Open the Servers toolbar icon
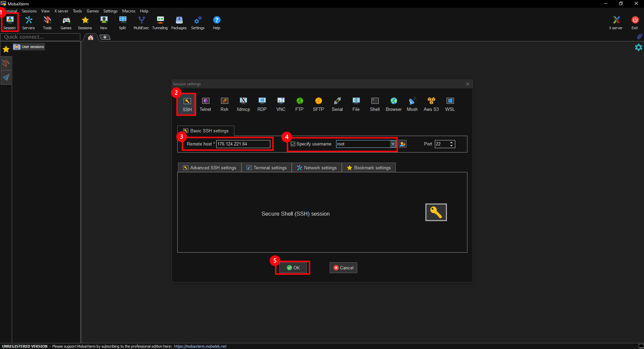644x349 pixels. click(29, 23)
